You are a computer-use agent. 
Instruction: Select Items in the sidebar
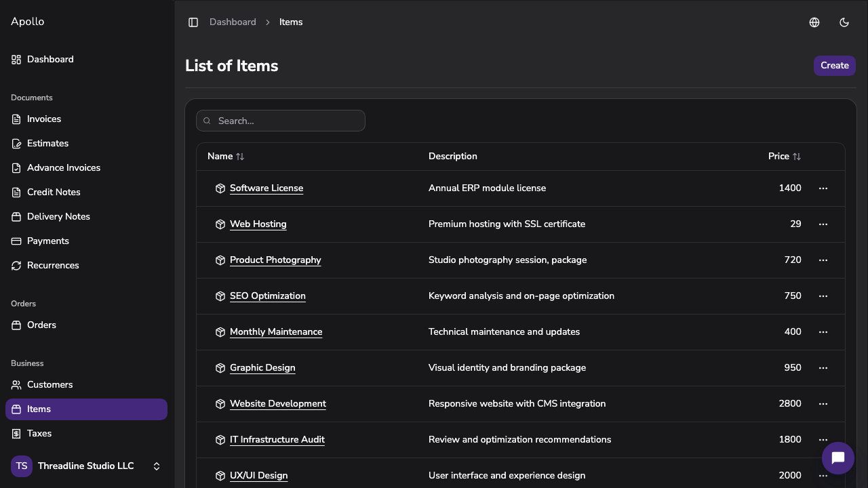pyautogui.click(x=86, y=409)
